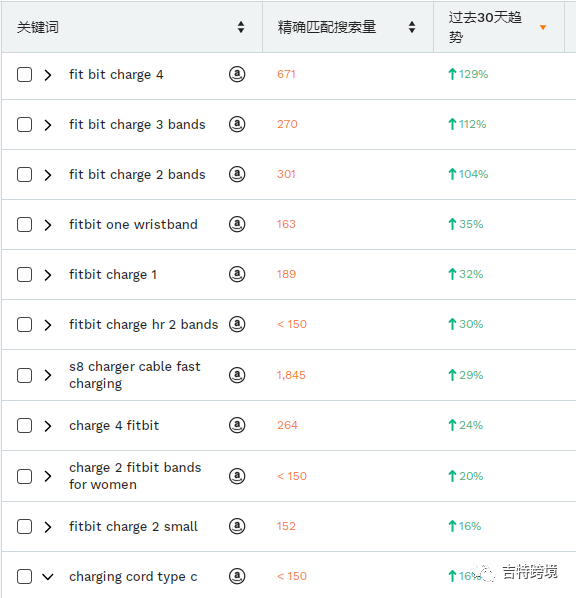Click keyword text fit bit charge 3 bands

coord(137,124)
